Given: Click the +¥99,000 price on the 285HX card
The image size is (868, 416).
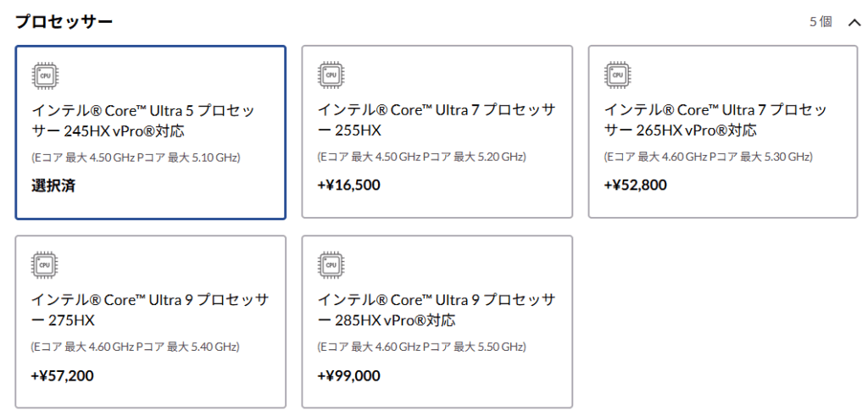Looking at the screenshot, I should coord(348,374).
